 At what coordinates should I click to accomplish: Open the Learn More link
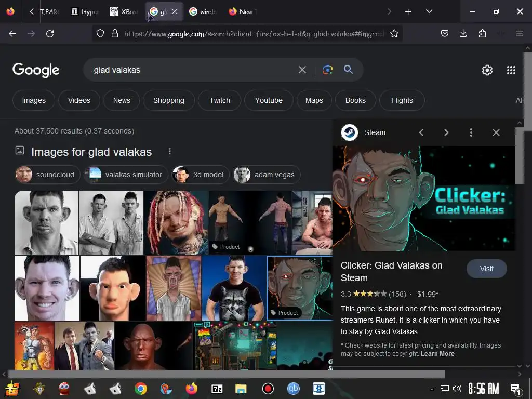[x=437, y=353]
